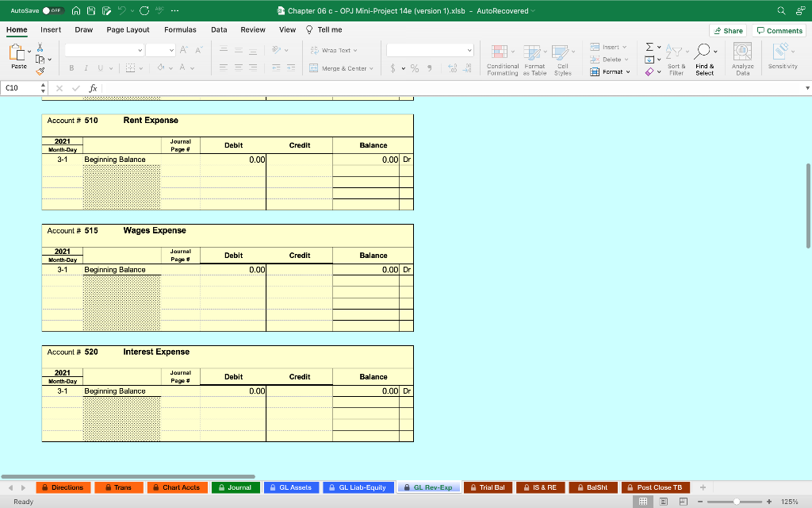The image size is (812, 508).
Task: Click the Share button
Action: point(727,29)
